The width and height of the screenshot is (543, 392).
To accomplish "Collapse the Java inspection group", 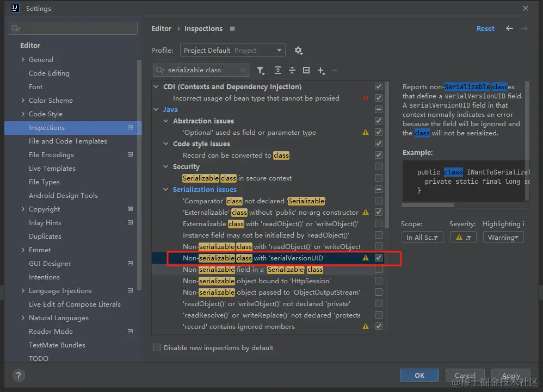I will 156,109.
